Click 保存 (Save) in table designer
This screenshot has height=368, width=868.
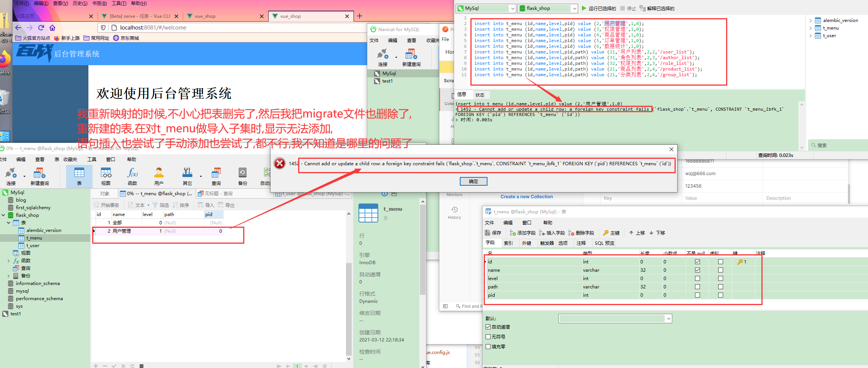coord(493,233)
